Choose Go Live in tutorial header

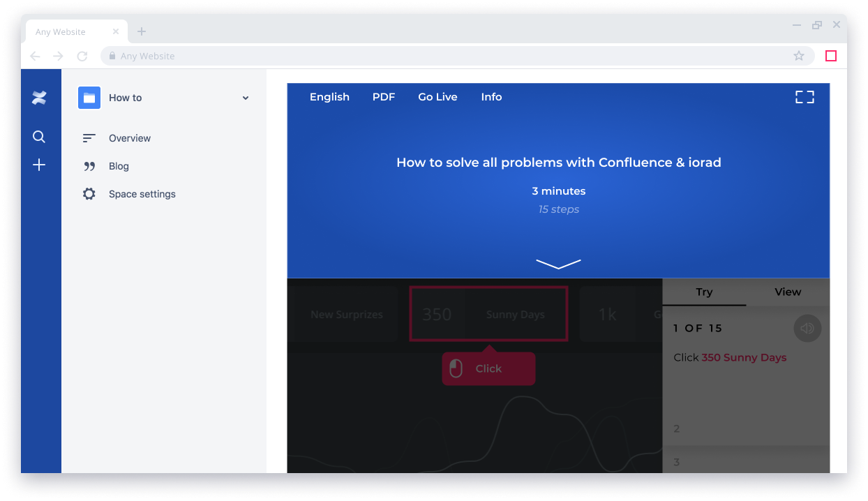437,97
